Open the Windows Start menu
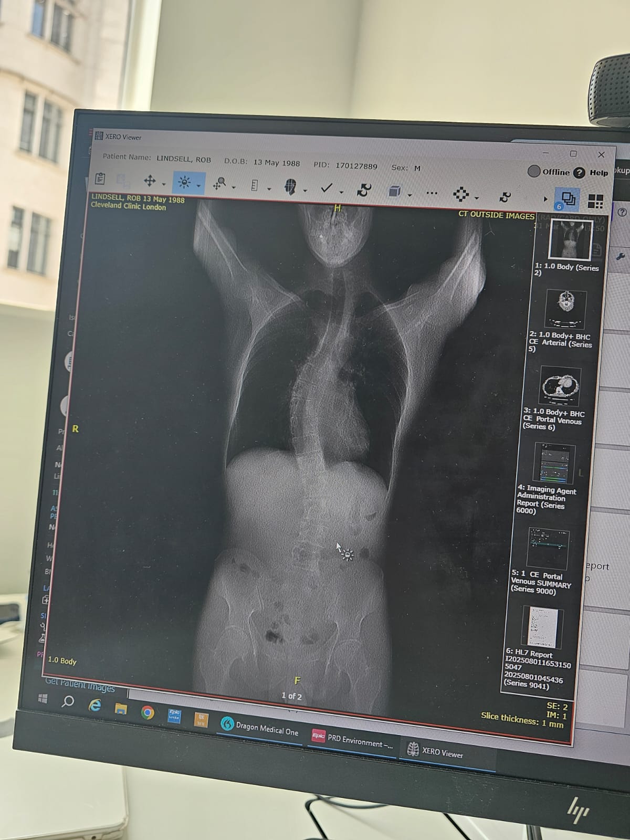This screenshot has height=840, width=630. [43, 698]
